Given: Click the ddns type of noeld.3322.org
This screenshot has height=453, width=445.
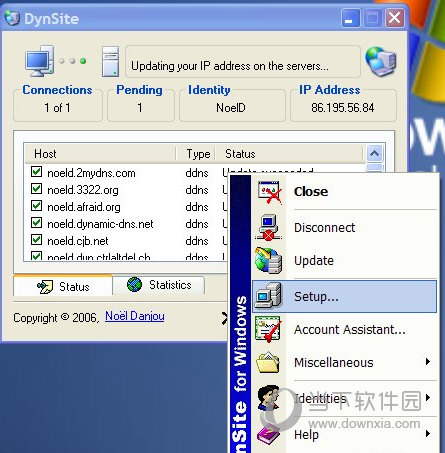Looking at the screenshot, I should (x=197, y=190).
